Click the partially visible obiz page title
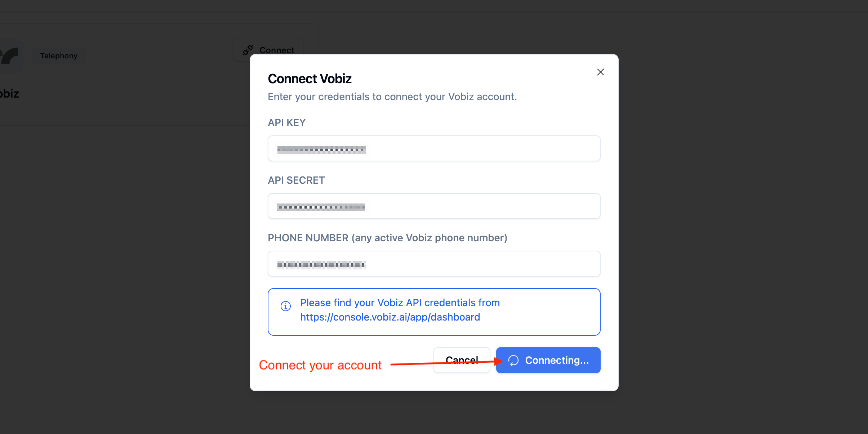This screenshot has height=434, width=868. click(x=9, y=93)
